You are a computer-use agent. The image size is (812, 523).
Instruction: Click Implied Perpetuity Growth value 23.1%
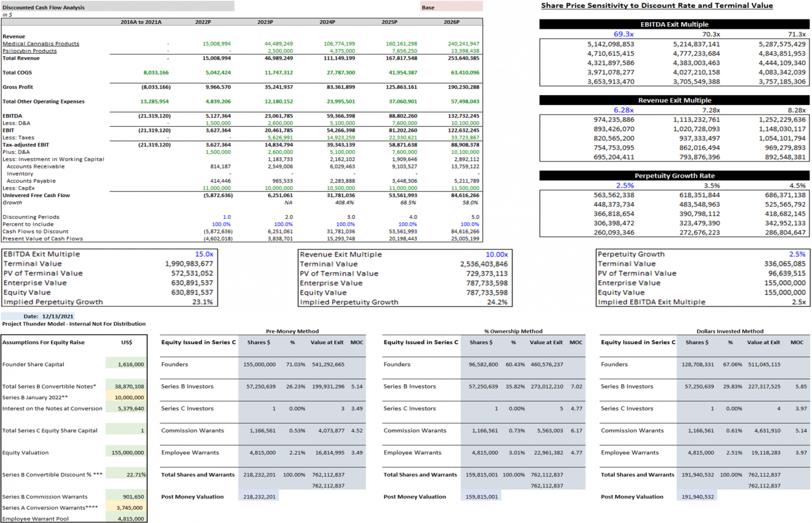click(x=202, y=302)
